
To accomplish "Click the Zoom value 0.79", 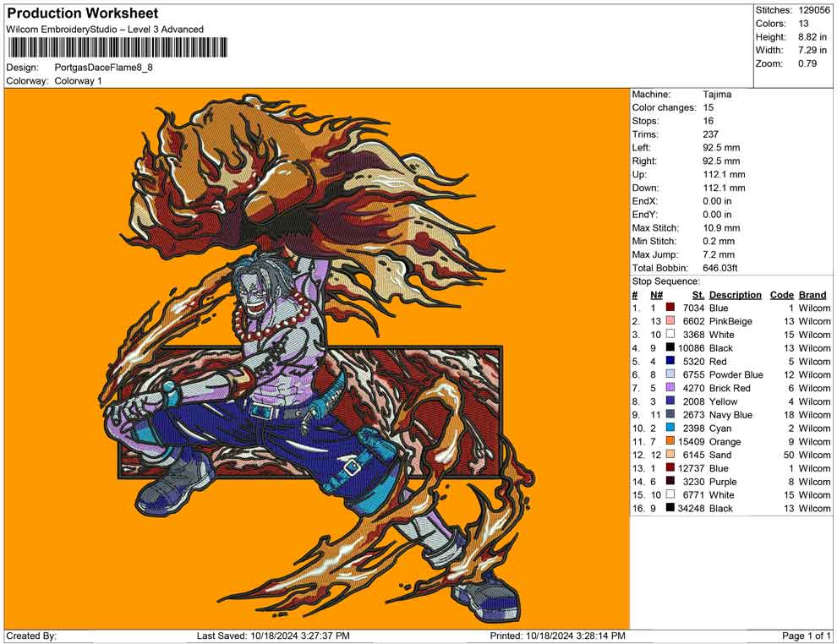I will pos(807,63).
